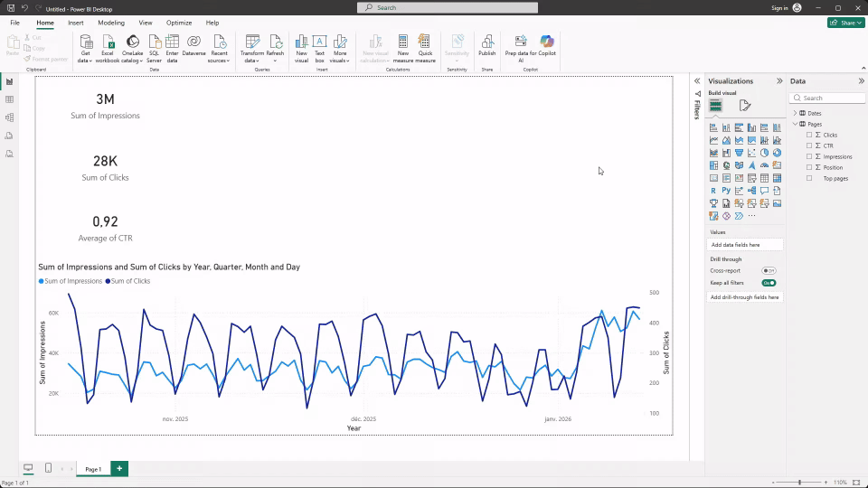Select the stacked bar chart visual
Viewport: 868px width, 488px height.
pyautogui.click(x=713, y=127)
